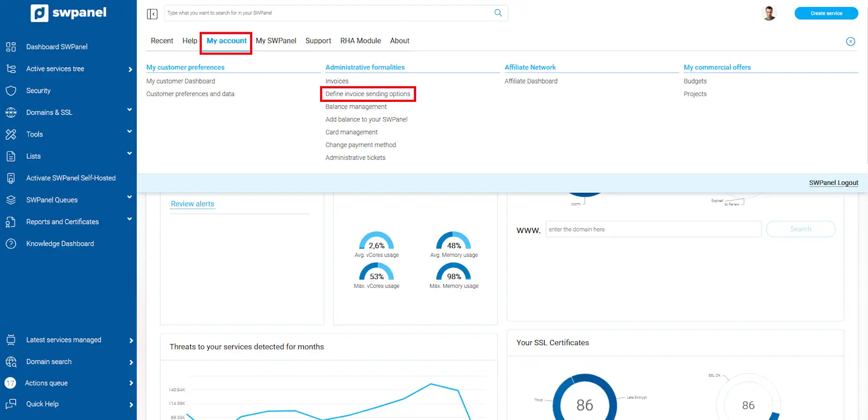Click the Actions queue 17 badge
Viewport: 868px width, 420px height.
(x=10, y=383)
